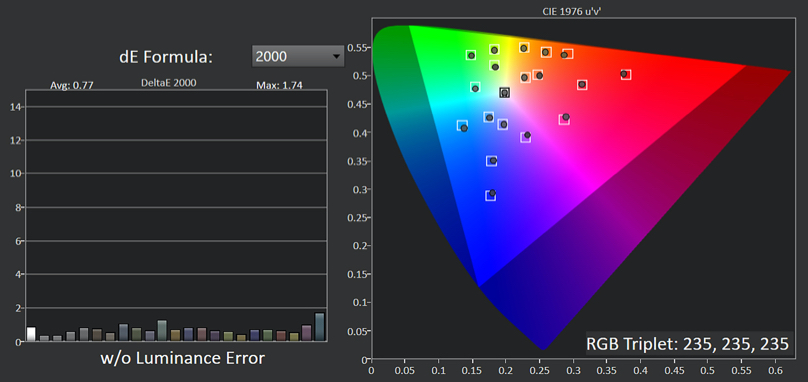This screenshot has width=808, height=382.
Task: Select the leftmost green point near v' 0.55
Action: point(471,55)
